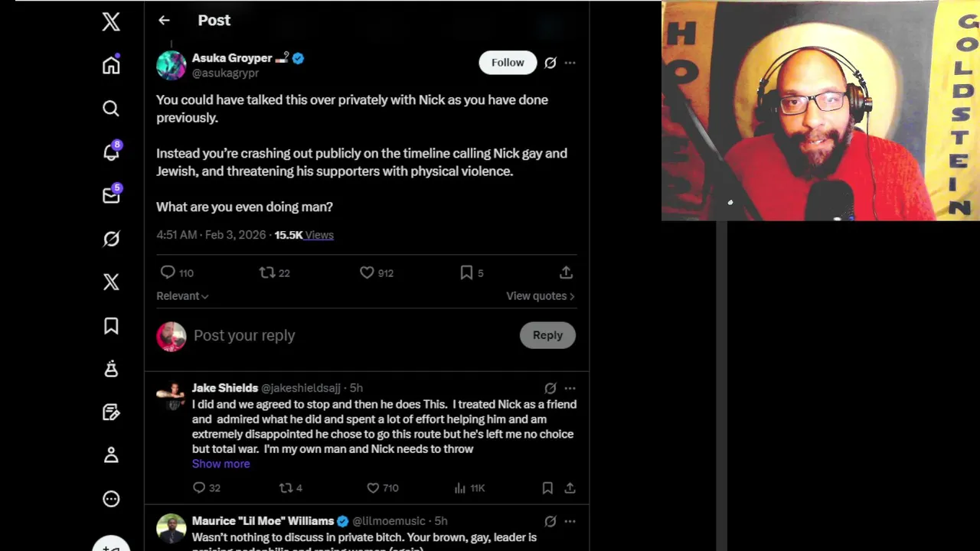Expand the Relevant sort dropdown

pyautogui.click(x=182, y=296)
